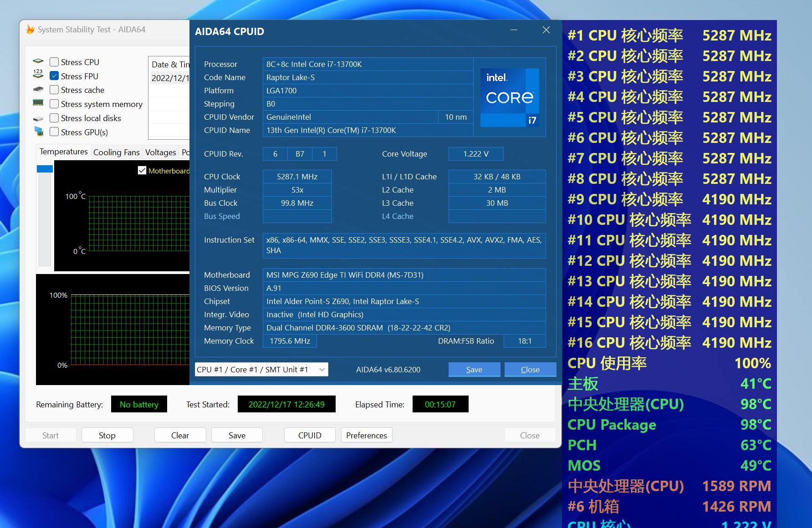The image size is (812, 528).
Task: Click the No battery status display
Action: pos(139,404)
